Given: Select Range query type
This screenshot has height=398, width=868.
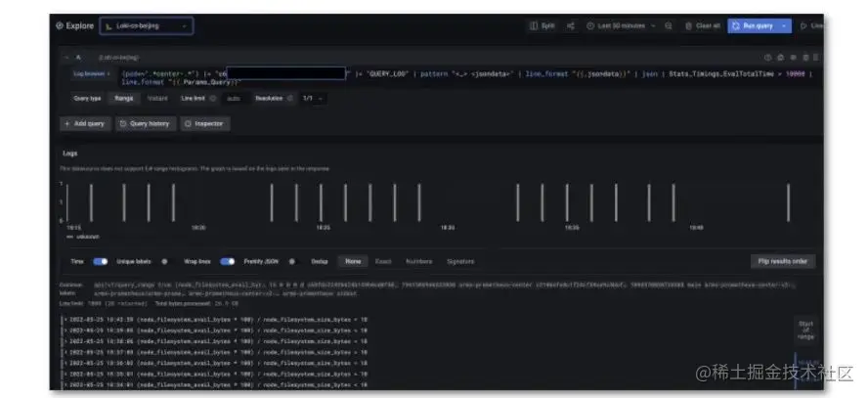Looking at the screenshot, I should (x=123, y=99).
